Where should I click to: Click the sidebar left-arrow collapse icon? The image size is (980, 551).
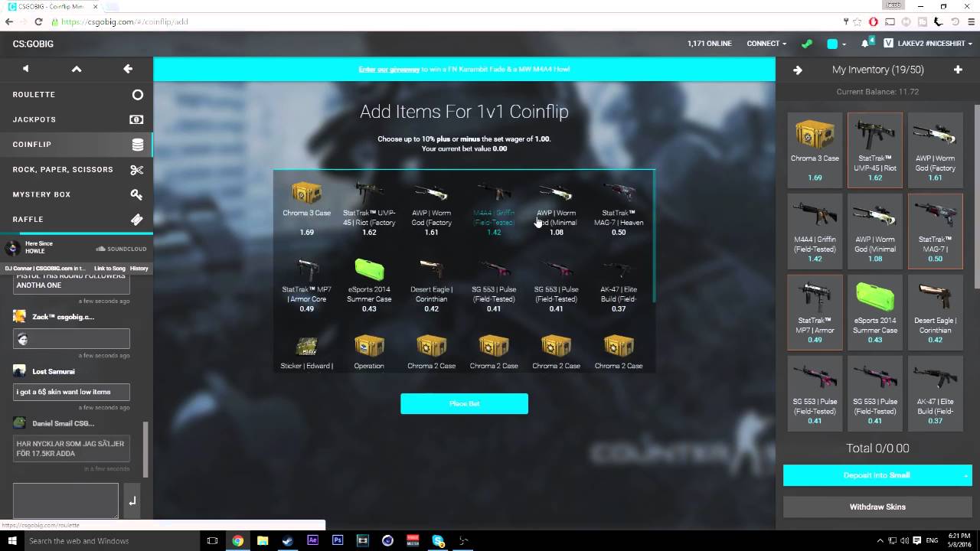pos(128,69)
